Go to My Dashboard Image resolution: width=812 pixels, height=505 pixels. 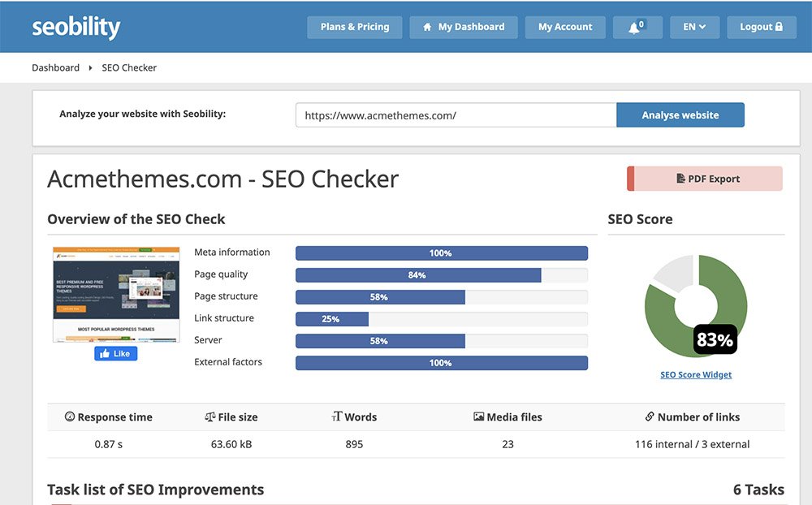(x=464, y=27)
